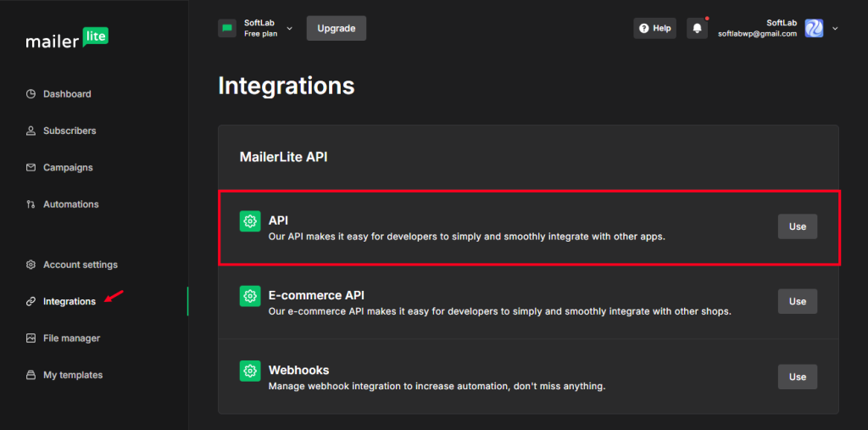Image resolution: width=868 pixels, height=430 pixels.
Task: Click the green gear icon beside API
Action: (x=250, y=221)
